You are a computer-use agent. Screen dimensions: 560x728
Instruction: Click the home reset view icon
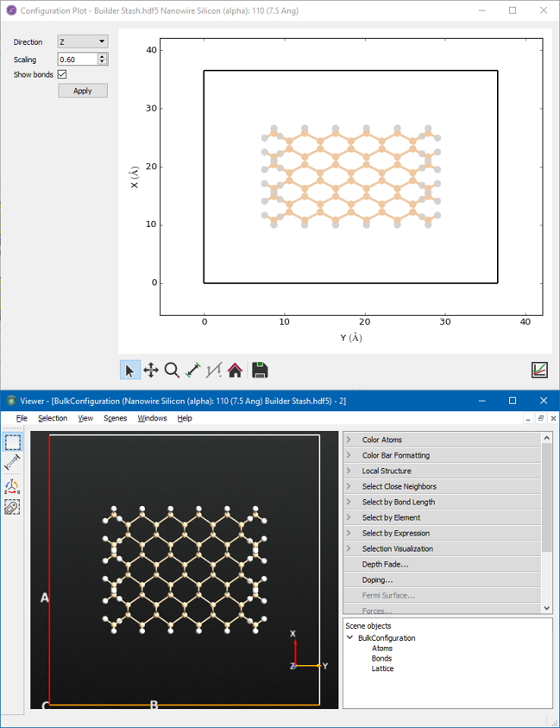pos(235,370)
